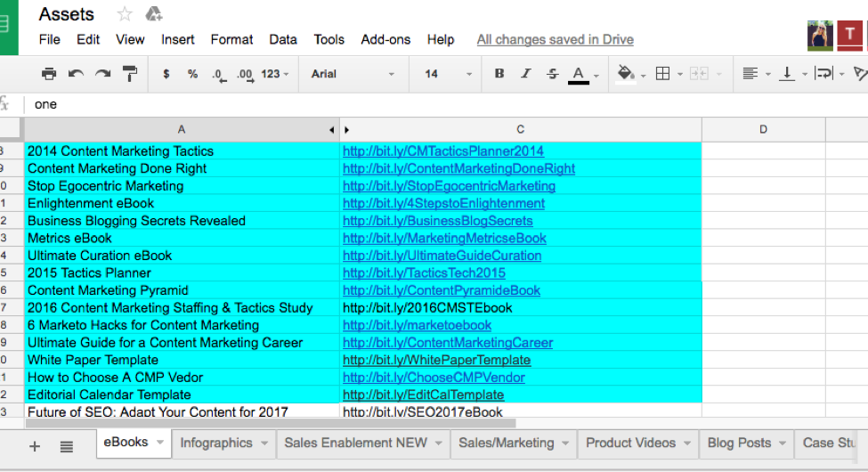The image size is (868, 472).
Task: Star the Assets spreadsheet
Action: coord(125,14)
